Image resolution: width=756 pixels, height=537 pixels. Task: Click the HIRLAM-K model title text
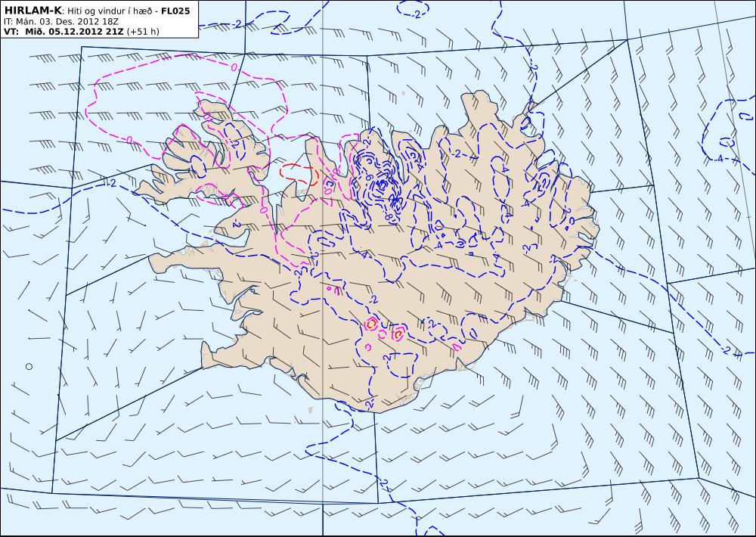click(x=33, y=11)
